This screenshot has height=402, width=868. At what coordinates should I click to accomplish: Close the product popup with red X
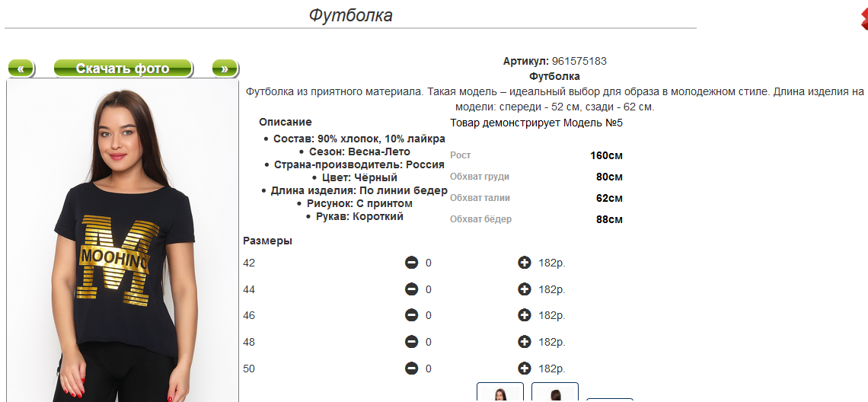click(864, 19)
